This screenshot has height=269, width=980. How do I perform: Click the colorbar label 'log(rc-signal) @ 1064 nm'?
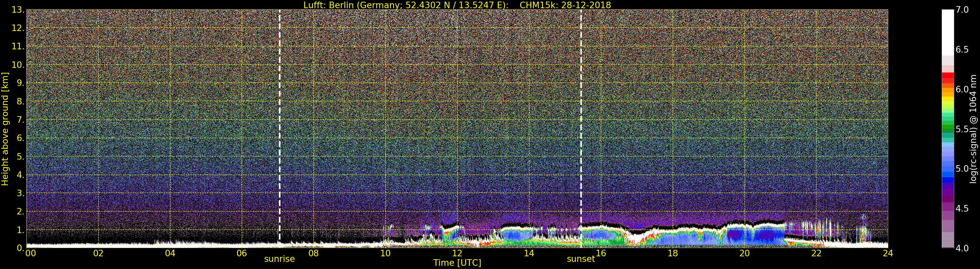973,129
